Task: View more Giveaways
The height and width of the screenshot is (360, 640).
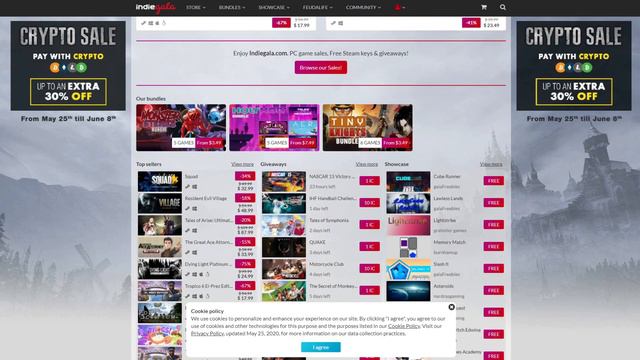Action: [x=367, y=164]
